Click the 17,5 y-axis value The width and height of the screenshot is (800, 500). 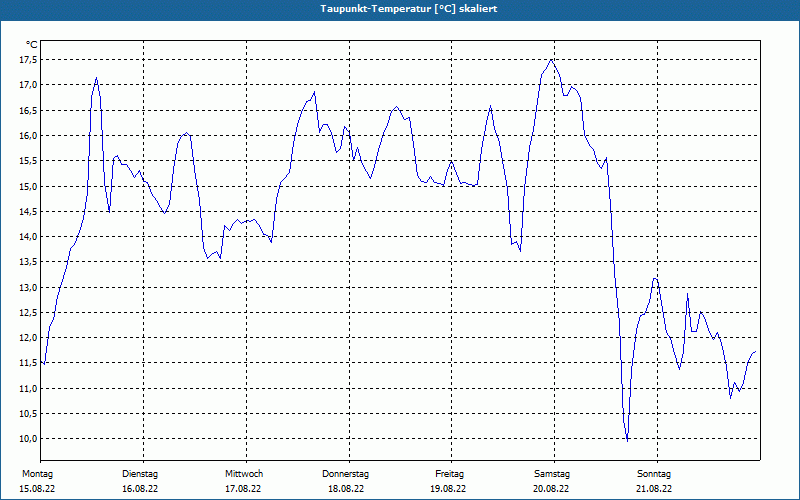coord(30,60)
